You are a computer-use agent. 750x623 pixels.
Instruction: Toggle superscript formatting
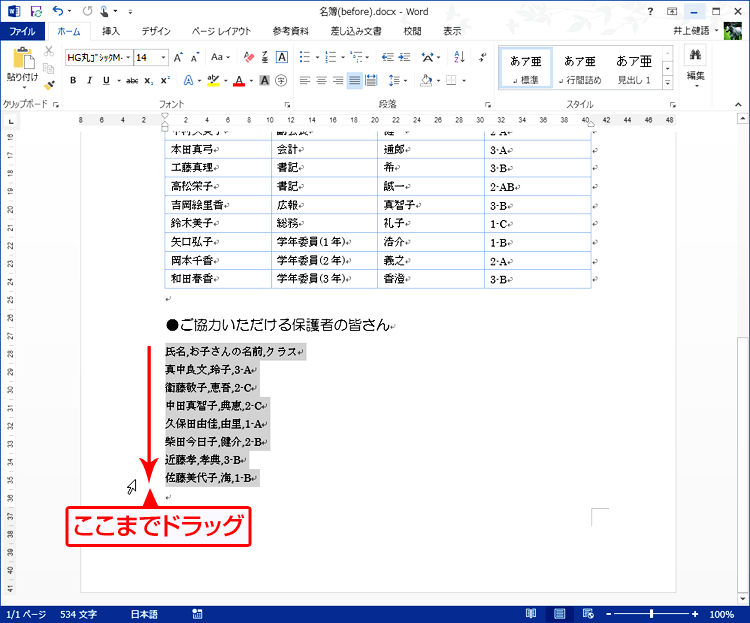(165, 80)
